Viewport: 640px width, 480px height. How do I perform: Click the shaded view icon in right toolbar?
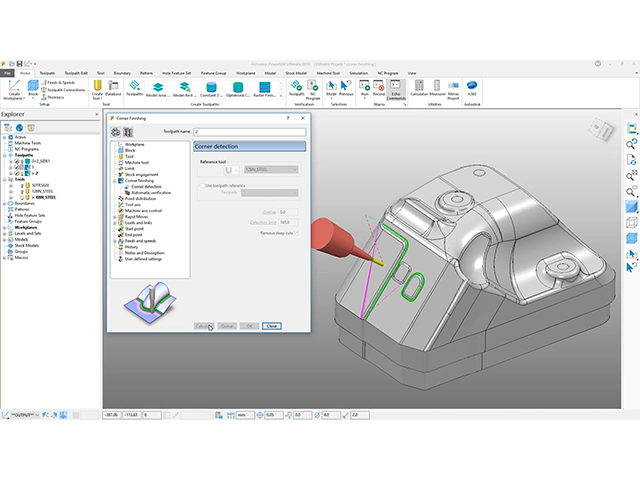[x=631, y=206]
